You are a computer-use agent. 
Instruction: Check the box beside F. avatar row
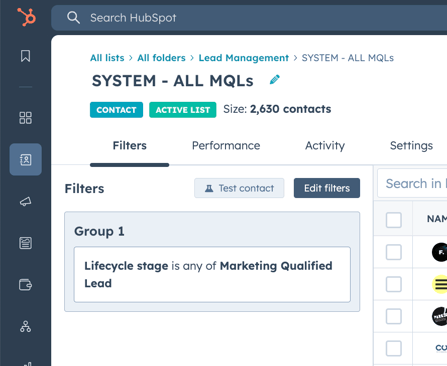pyautogui.click(x=394, y=252)
